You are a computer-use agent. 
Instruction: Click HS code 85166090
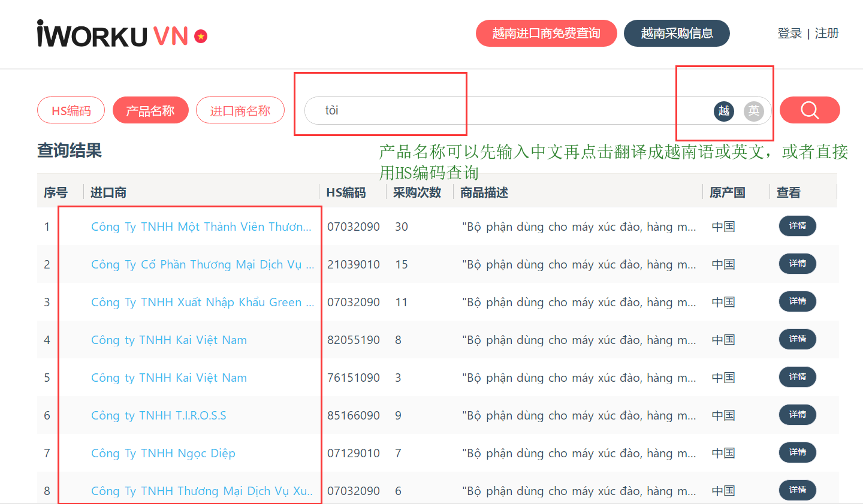(354, 415)
